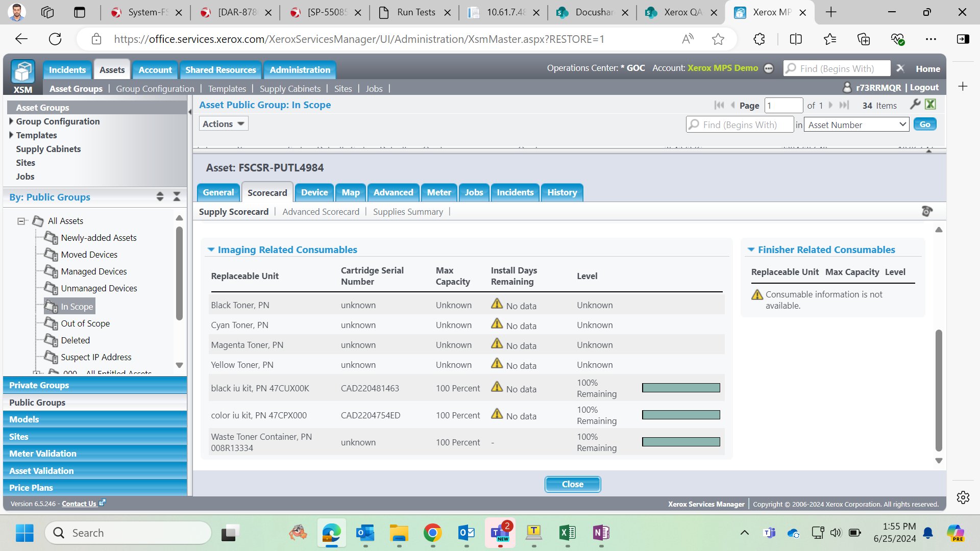Click the scorecard refresh device icon
Screen dimensions: 980x551
click(x=927, y=211)
